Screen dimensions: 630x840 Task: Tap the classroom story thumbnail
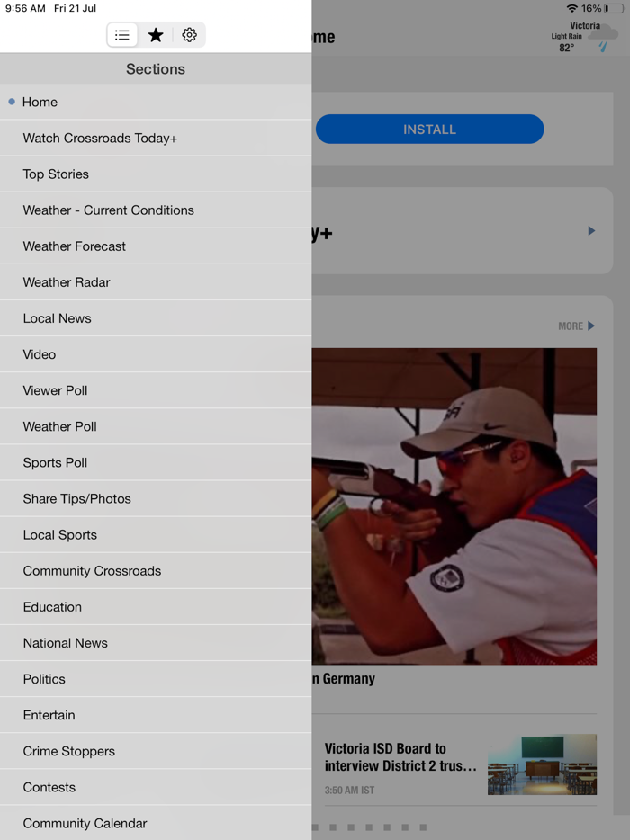[x=542, y=764]
